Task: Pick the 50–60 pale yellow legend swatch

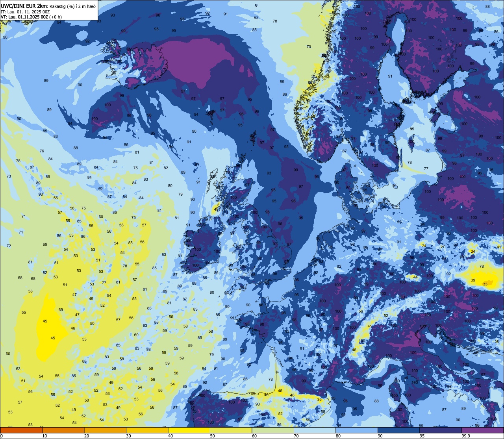Action: (x=231, y=430)
